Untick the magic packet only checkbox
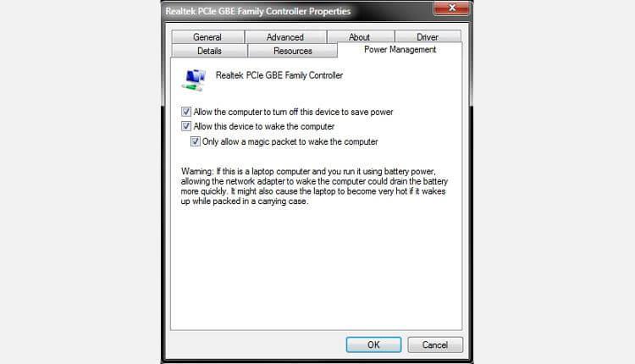 pyautogui.click(x=196, y=141)
